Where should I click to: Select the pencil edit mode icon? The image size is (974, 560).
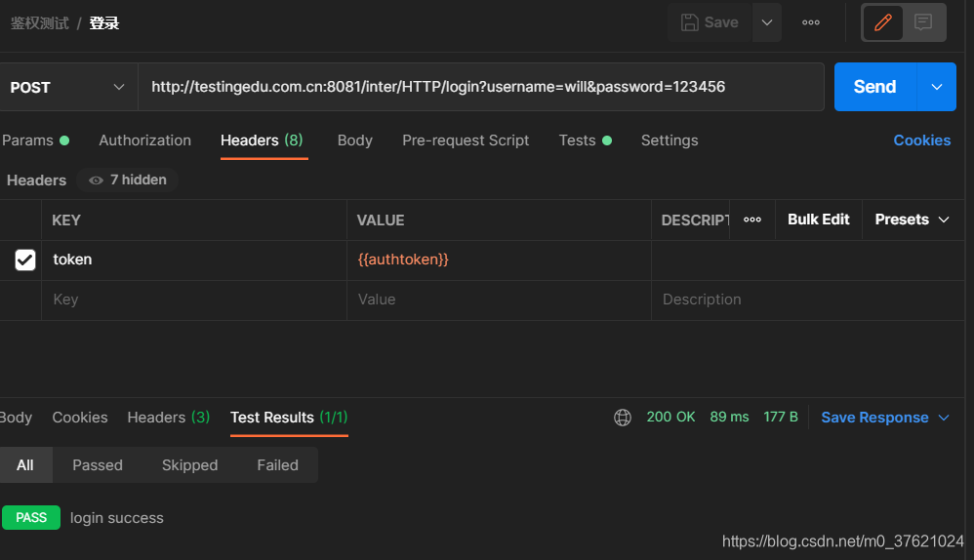[882, 22]
